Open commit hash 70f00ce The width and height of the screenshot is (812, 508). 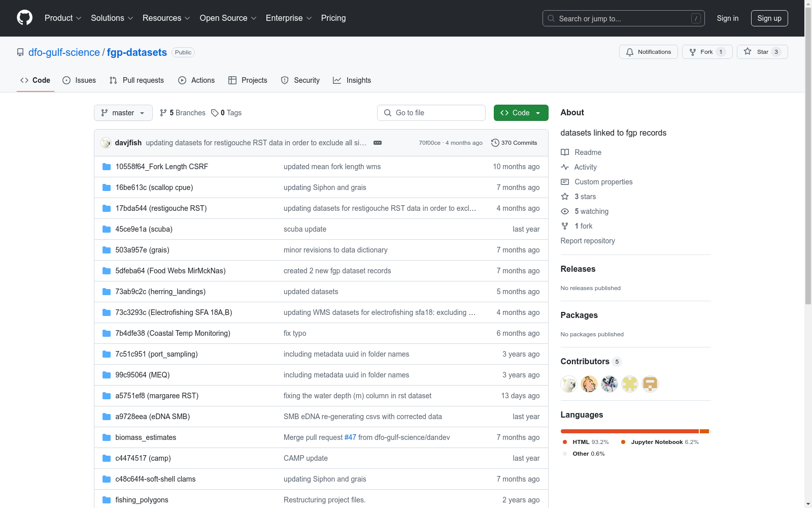point(429,143)
